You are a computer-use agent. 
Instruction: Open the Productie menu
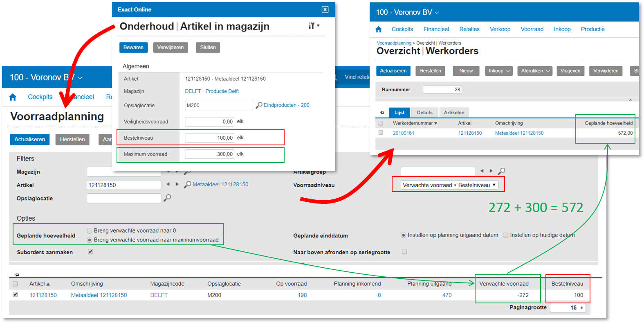pos(592,29)
